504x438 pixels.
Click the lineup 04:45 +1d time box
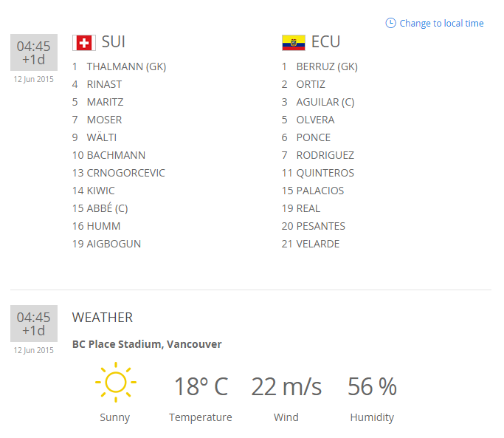[34, 52]
